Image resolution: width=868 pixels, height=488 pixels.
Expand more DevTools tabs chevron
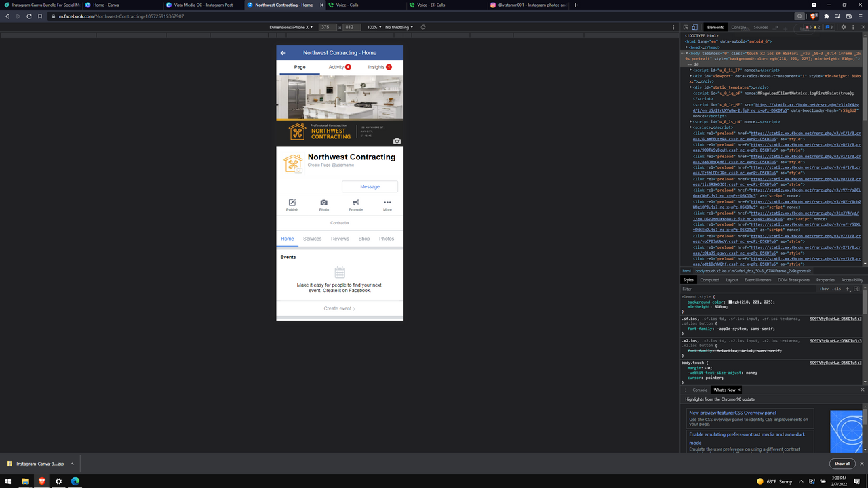[x=776, y=27]
